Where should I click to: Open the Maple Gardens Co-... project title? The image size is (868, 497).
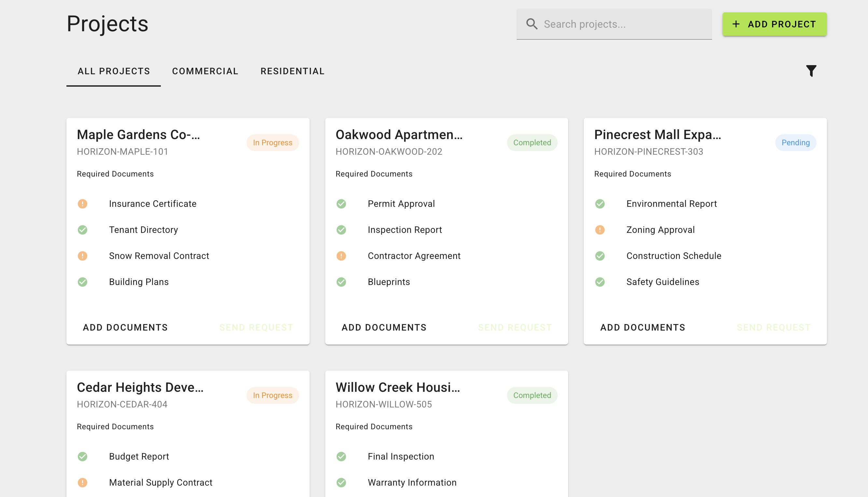138,135
